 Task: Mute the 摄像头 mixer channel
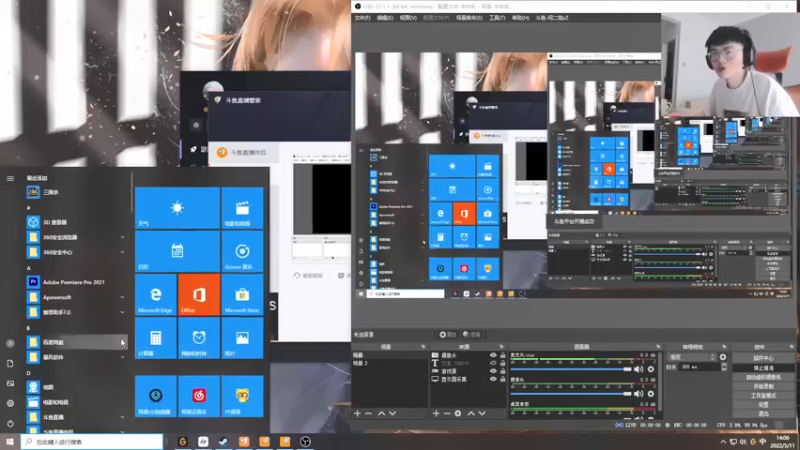pyautogui.click(x=638, y=393)
